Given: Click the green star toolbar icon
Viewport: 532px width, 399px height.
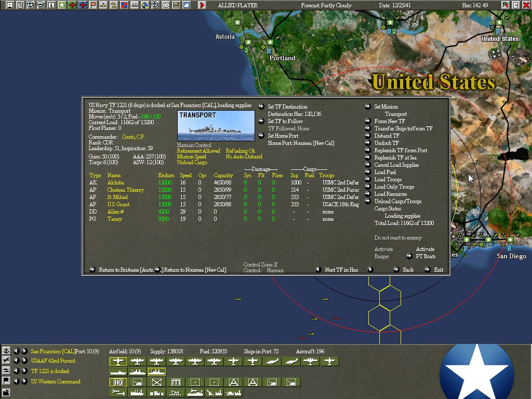Looking at the screenshot, I should coord(61,5).
